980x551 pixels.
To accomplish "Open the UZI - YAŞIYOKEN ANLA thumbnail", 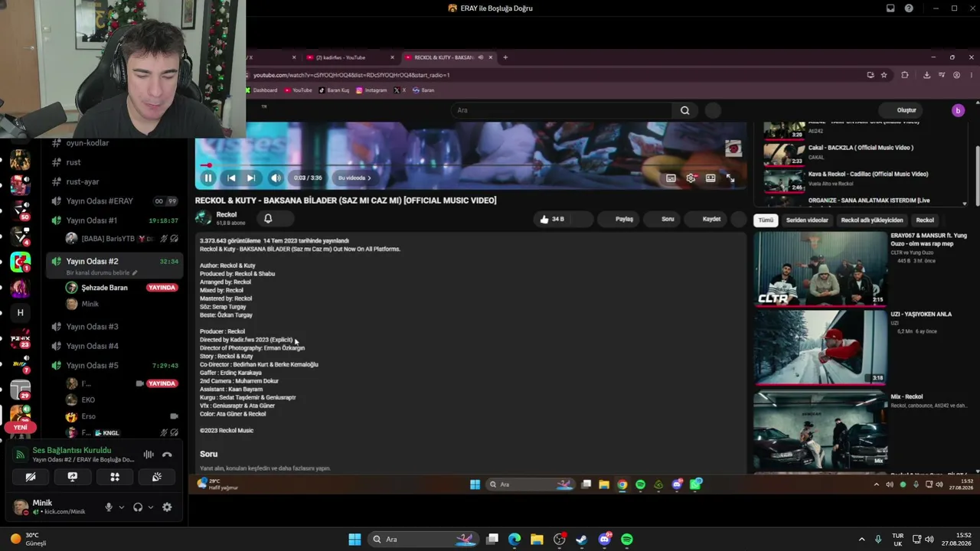I will point(820,347).
